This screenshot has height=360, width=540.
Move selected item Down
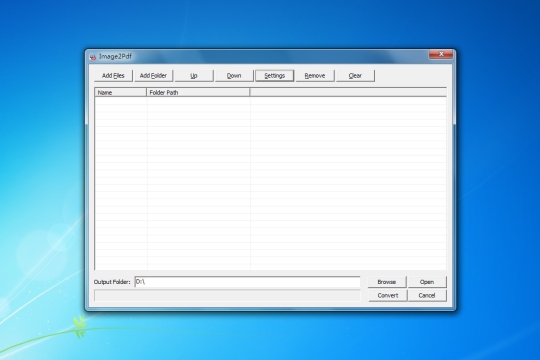234,75
